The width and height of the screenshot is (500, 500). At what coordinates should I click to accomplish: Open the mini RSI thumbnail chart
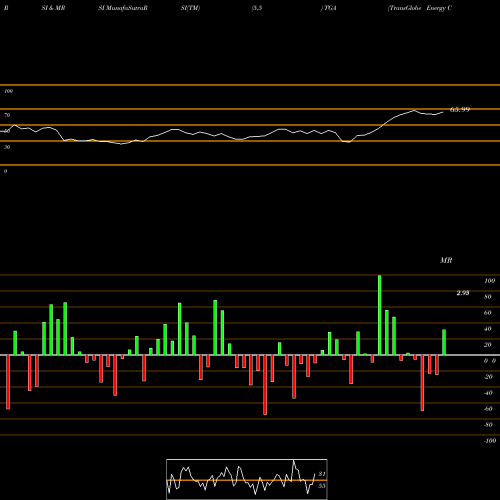tap(247, 479)
